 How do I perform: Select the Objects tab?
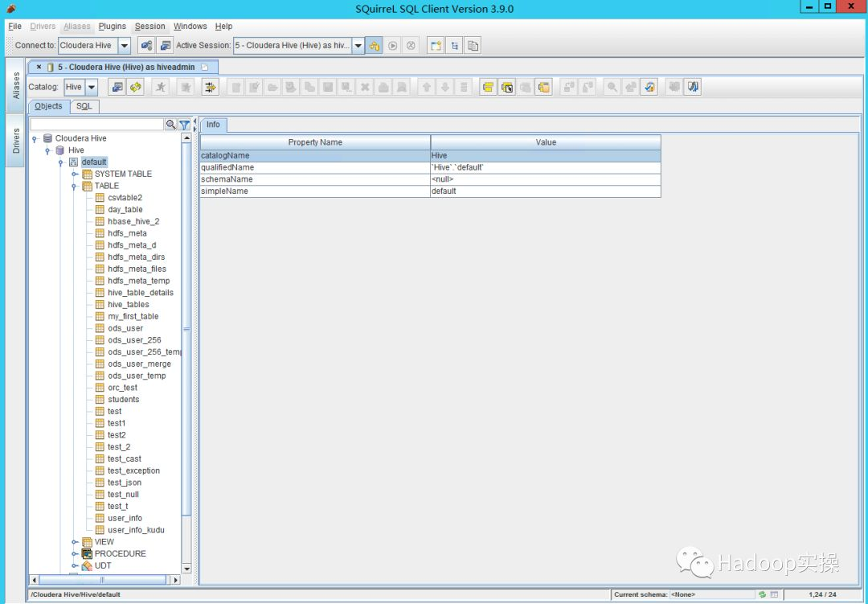coord(49,106)
